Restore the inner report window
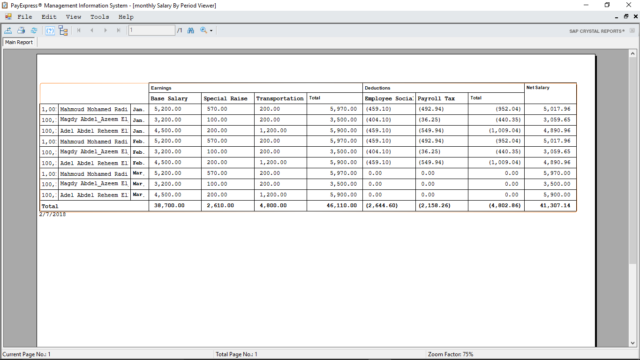The height and width of the screenshot is (360, 640). [x=626, y=17]
